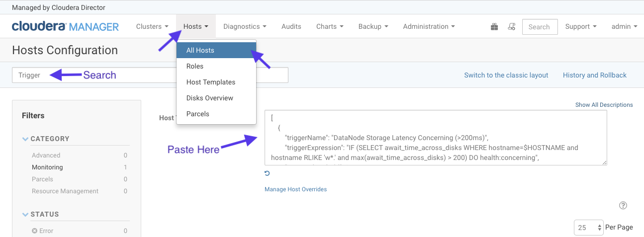Change the Per Page count selector
The height and width of the screenshot is (237, 644).
588,228
